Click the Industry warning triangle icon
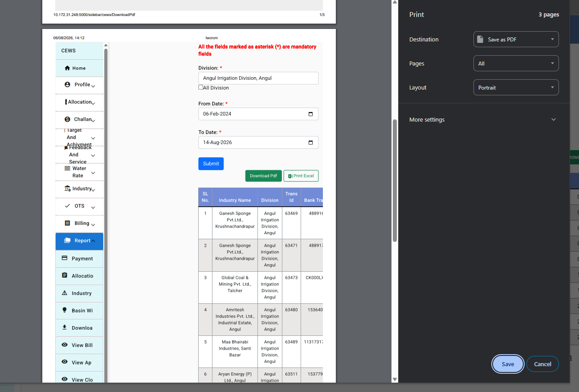 pos(64,293)
